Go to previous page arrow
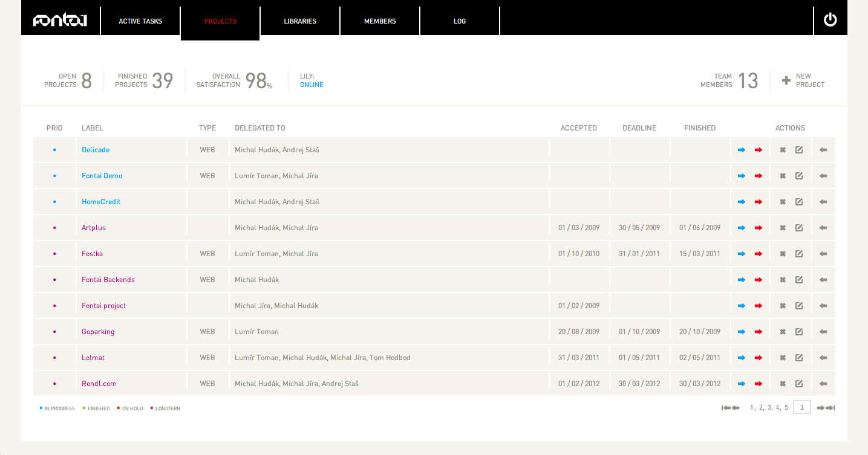 [736, 408]
